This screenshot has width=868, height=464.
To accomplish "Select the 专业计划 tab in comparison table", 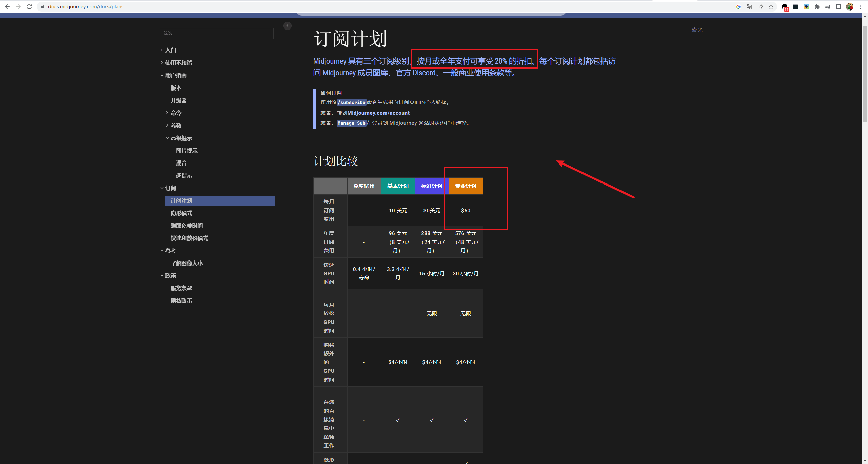I will click(466, 186).
